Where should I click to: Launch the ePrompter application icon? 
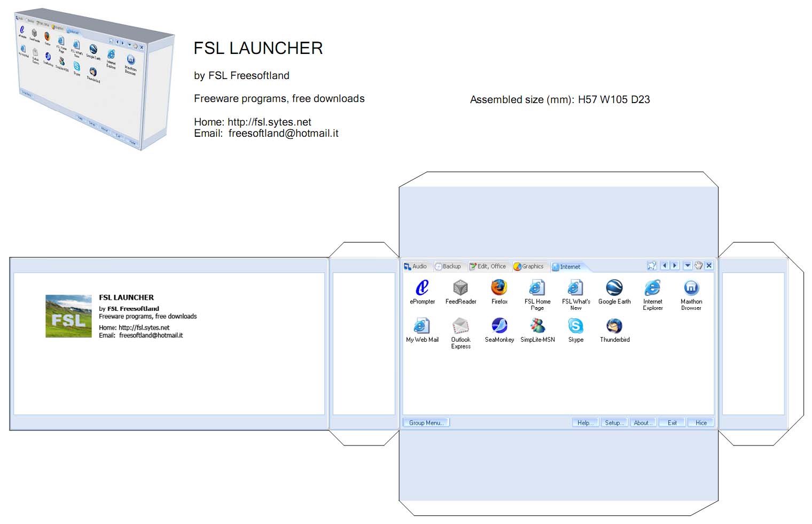(422, 288)
